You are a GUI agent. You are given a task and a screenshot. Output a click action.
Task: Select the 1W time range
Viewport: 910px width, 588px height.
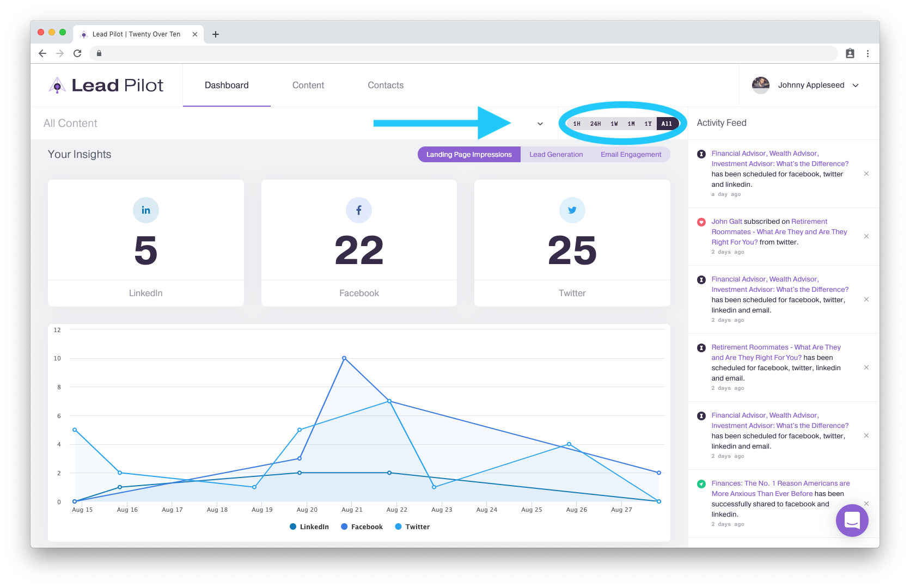click(x=614, y=124)
